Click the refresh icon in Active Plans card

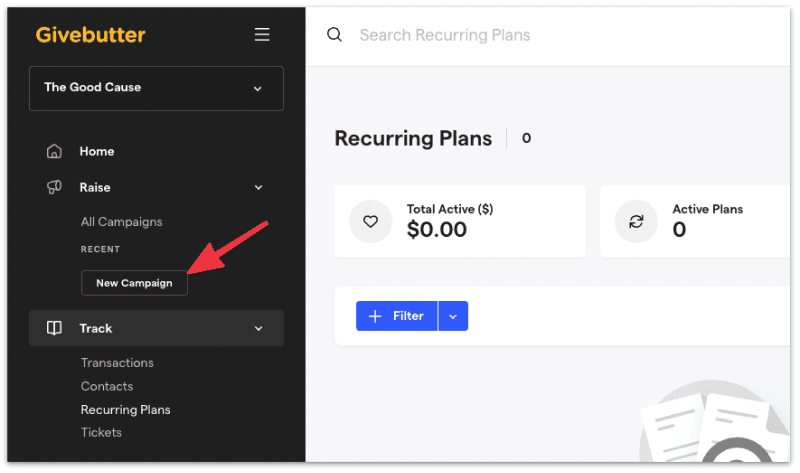pyautogui.click(x=636, y=221)
